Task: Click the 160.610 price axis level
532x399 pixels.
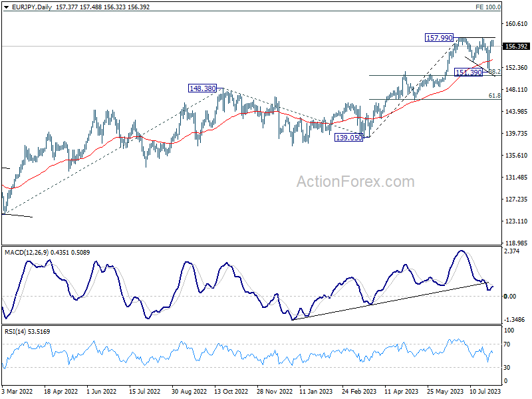Action: (517, 24)
